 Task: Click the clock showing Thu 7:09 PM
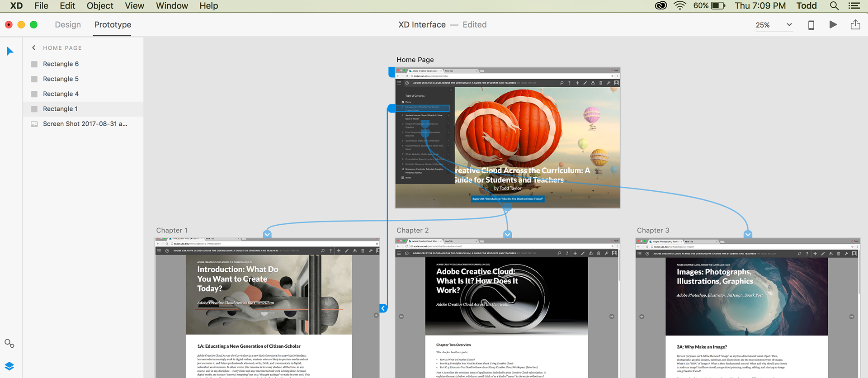click(x=760, y=6)
